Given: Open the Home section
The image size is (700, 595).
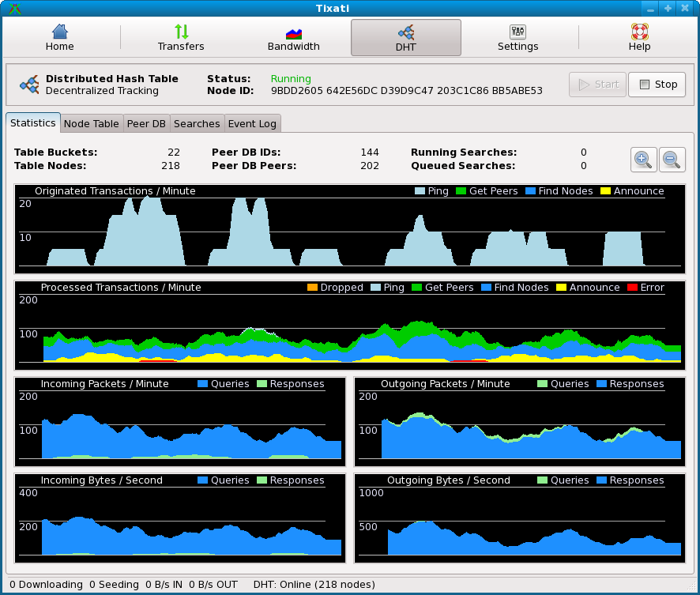Looking at the screenshot, I should click(x=59, y=38).
